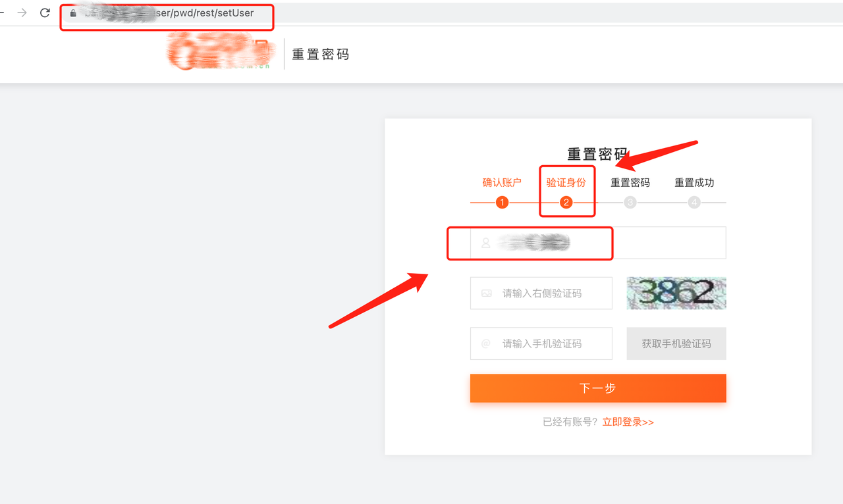Screen dimensions: 843x504
Task: Reload the page with the refresh icon
Action: [45, 13]
